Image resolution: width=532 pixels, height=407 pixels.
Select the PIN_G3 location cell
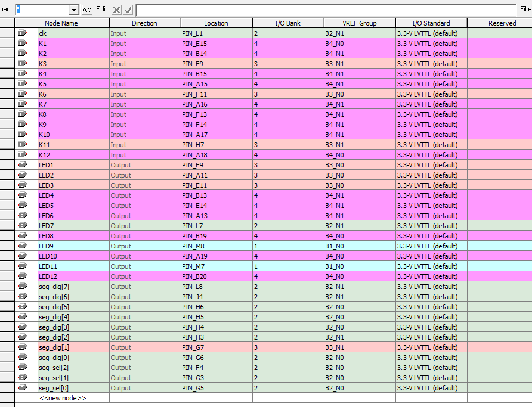click(x=216, y=378)
